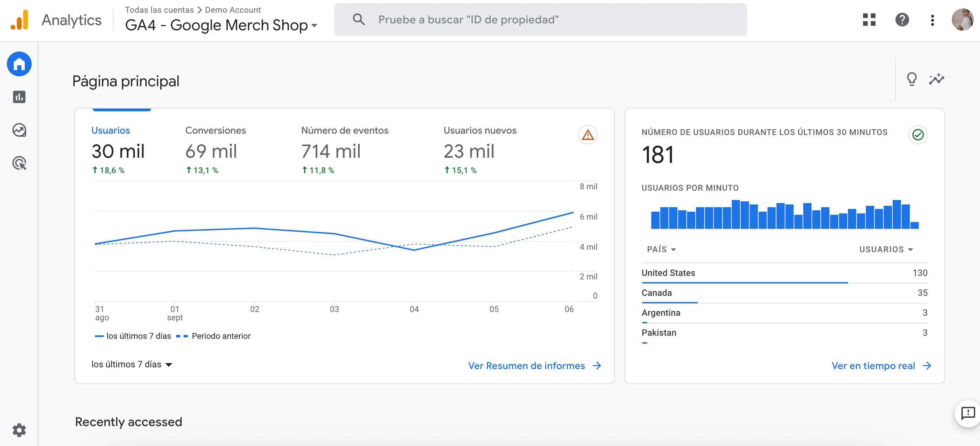Click the Argentina country row
Image resolution: width=980 pixels, height=446 pixels.
coord(784,313)
